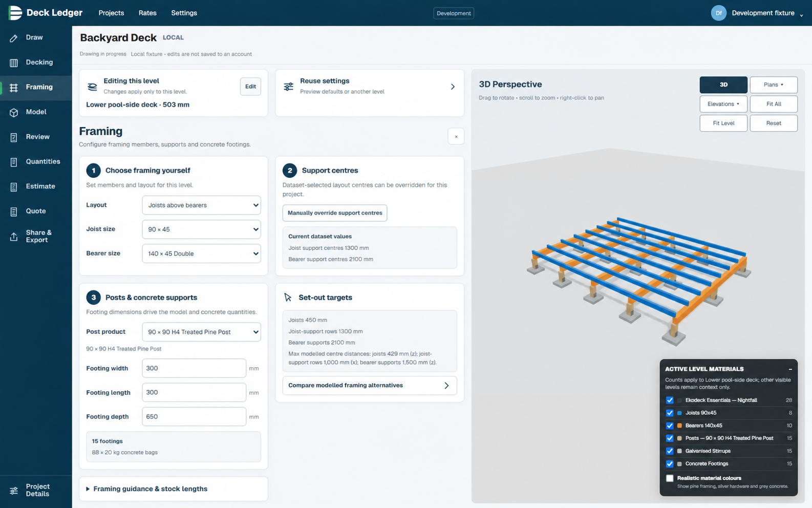Image resolution: width=812 pixels, height=508 pixels.
Task: Open the Draw pencil icon in sidebar
Action: [14, 38]
